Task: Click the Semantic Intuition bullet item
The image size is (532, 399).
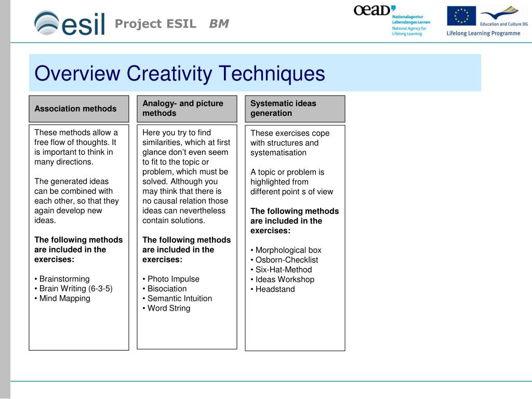Action: [177, 299]
